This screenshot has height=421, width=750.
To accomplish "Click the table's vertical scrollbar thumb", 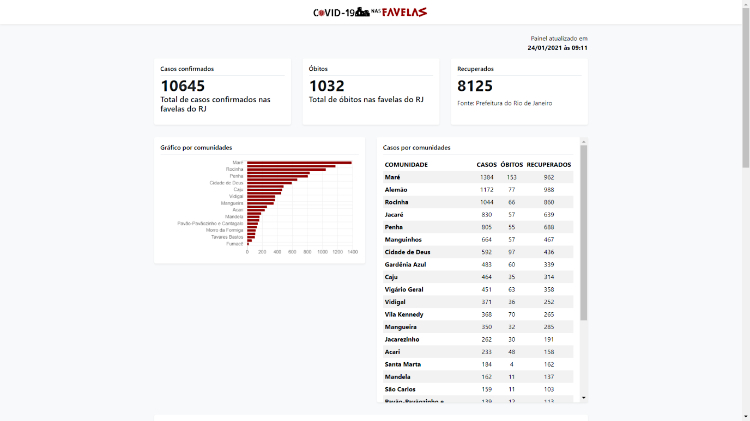I will point(584,230).
